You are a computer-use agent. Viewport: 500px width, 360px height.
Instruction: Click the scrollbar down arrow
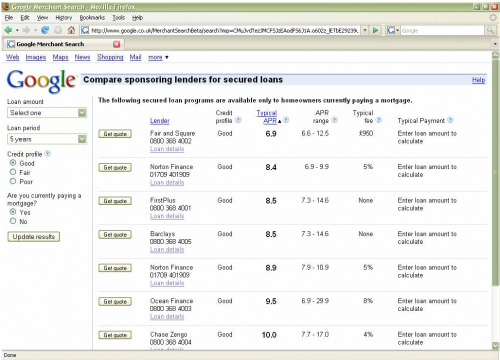(x=495, y=346)
